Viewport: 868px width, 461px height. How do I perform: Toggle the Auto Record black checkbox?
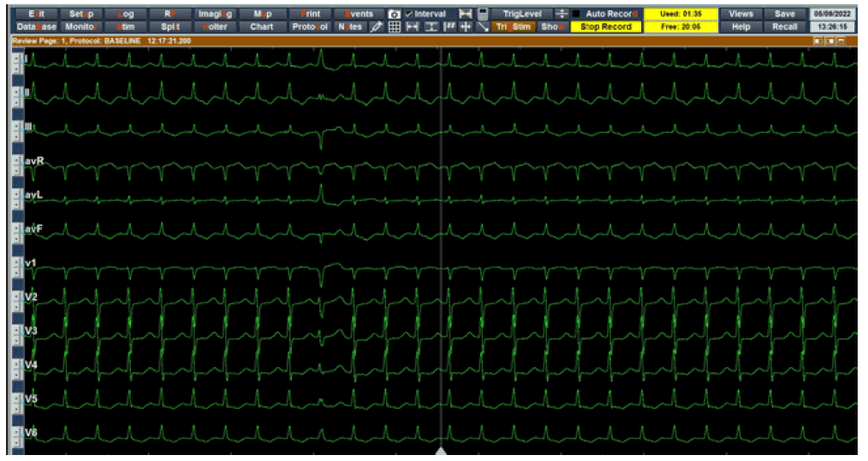coord(576,14)
